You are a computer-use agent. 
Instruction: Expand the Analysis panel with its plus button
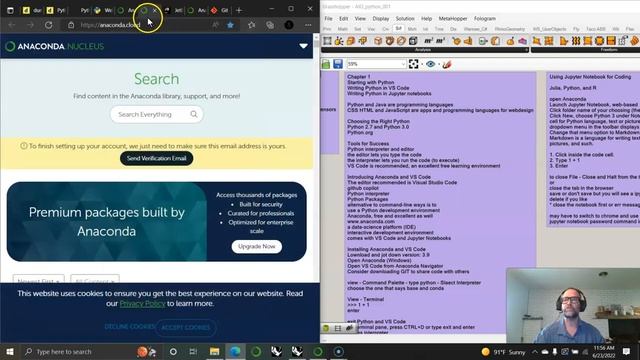pos(527,50)
